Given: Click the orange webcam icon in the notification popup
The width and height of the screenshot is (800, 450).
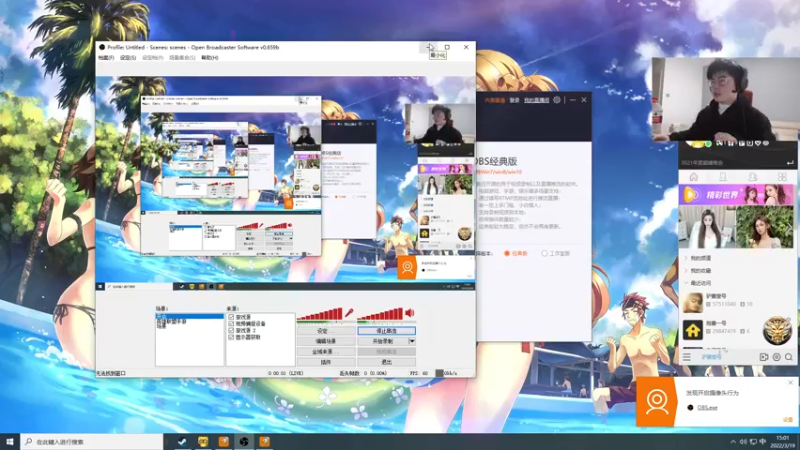Looking at the screenshot, I should tap(656, 402).
